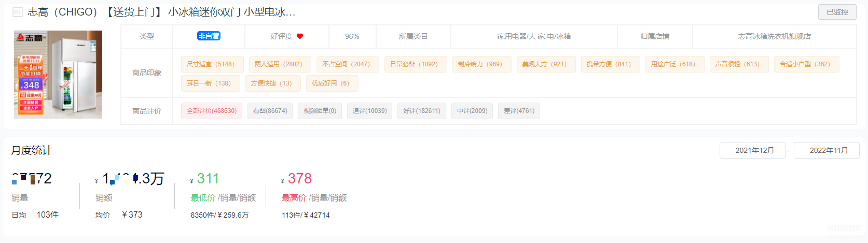
Task: Click the 非自营 badge
Action: click(209, 36)
